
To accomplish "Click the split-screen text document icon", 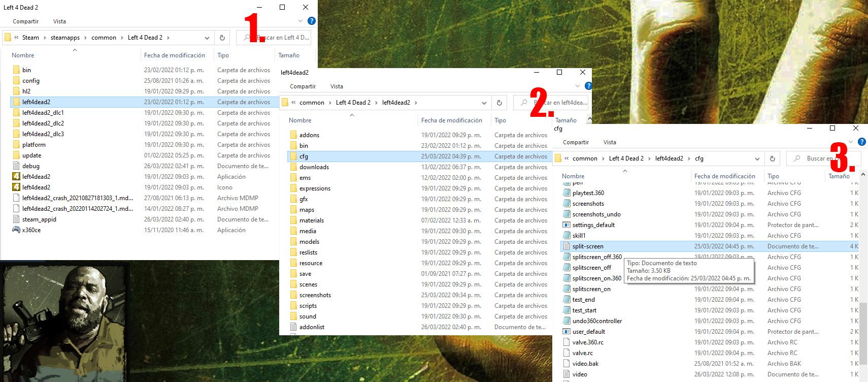I will point(566,246).
